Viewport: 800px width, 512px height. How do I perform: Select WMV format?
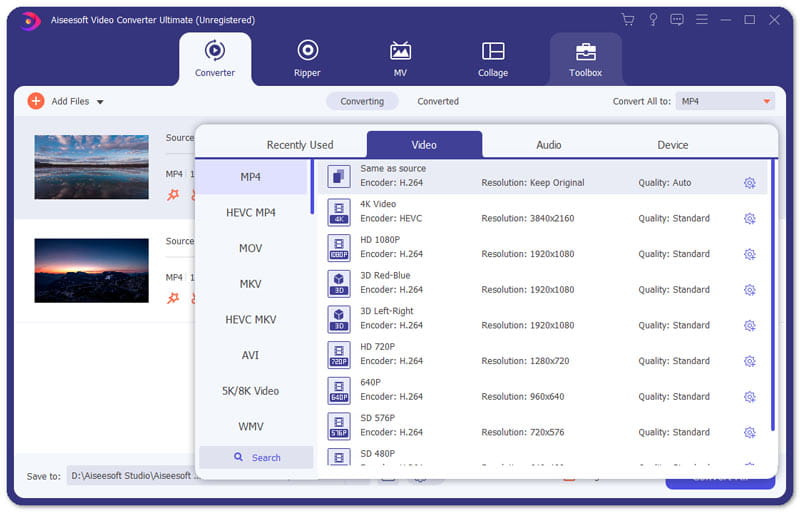(x=251, y=427)
